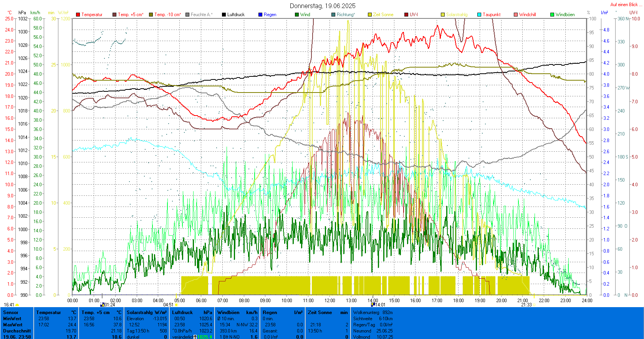Viewport: 644px width, 339px height.
Task: Click the yellow Solarstrahlg legend swatch
Action: click(443, 15)
